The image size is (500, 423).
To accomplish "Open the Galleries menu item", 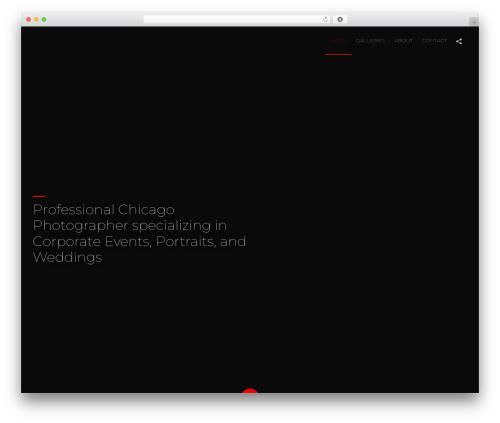I will tap(370, 41).
